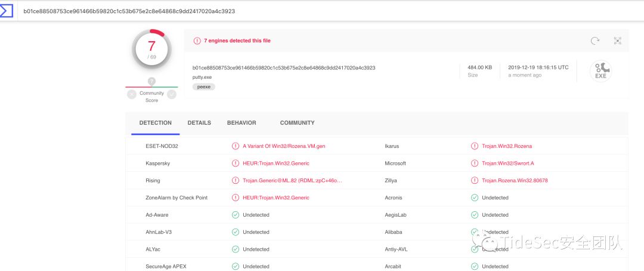Vote positive on the community score

(172, 94)
